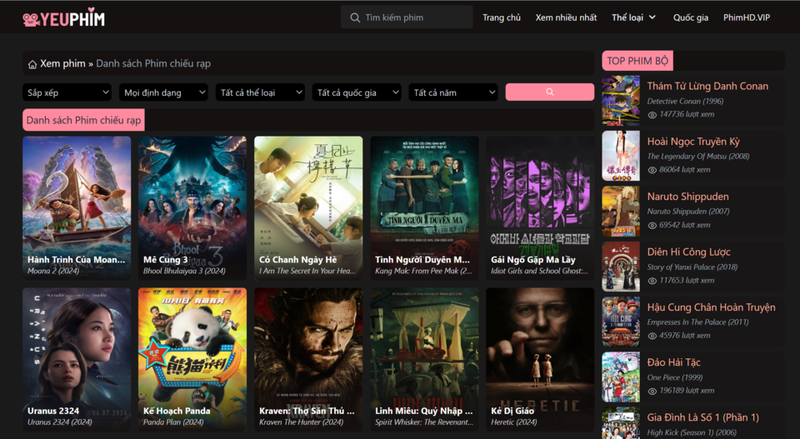Click the eye icon beside 69542 lượt xem

tap(652, 225)
